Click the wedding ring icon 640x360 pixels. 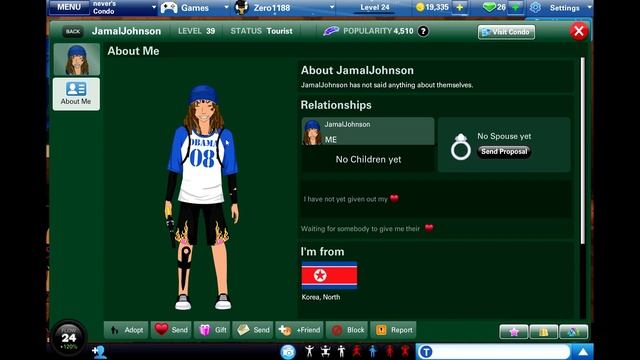(460, 147)
